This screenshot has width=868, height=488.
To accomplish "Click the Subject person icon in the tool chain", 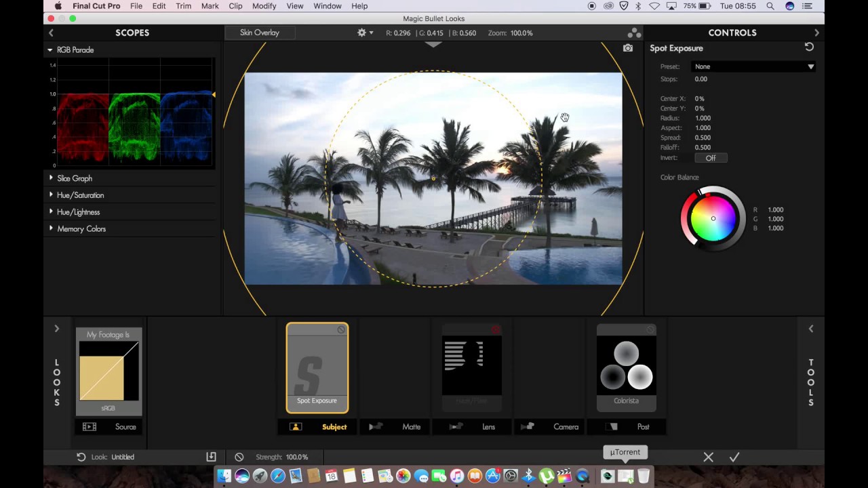I will [296, 427].
